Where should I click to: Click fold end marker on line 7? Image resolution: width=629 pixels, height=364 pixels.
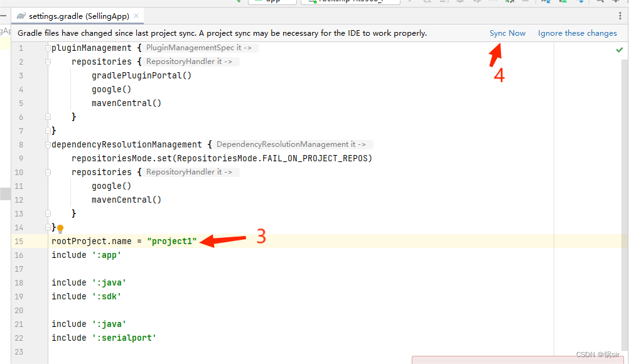pos(48,131)
